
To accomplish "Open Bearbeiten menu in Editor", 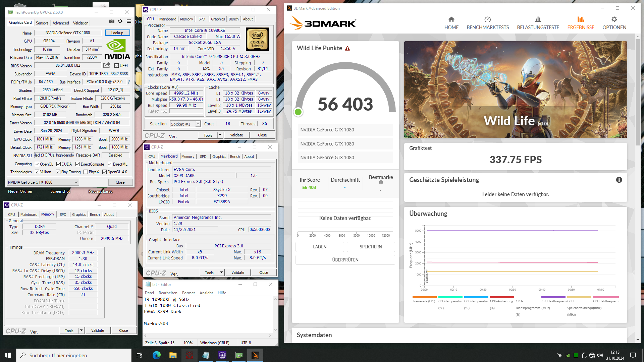I will [x=168, y=293].
